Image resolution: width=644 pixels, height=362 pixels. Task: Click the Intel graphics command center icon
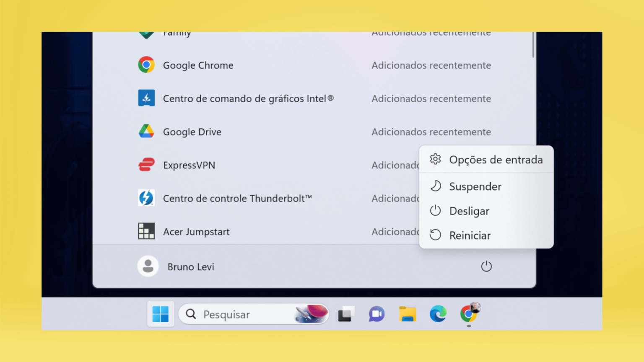tap(146, 98)
